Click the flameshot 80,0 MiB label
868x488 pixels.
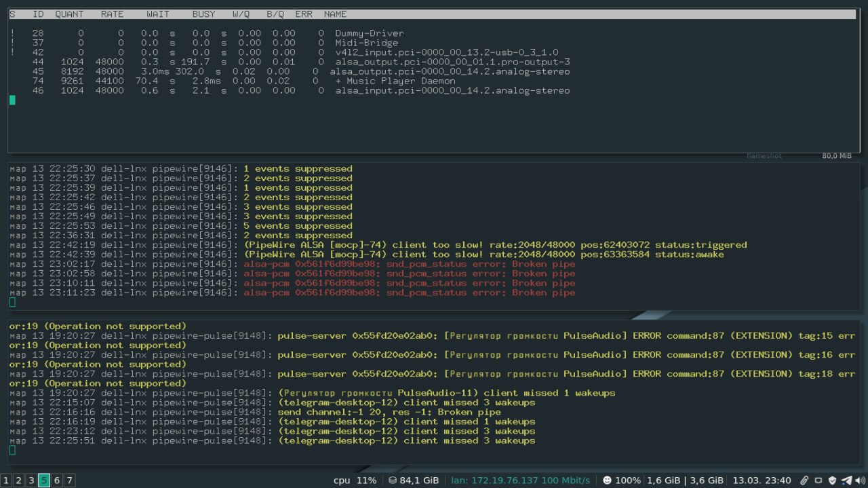tap(799, 156)
